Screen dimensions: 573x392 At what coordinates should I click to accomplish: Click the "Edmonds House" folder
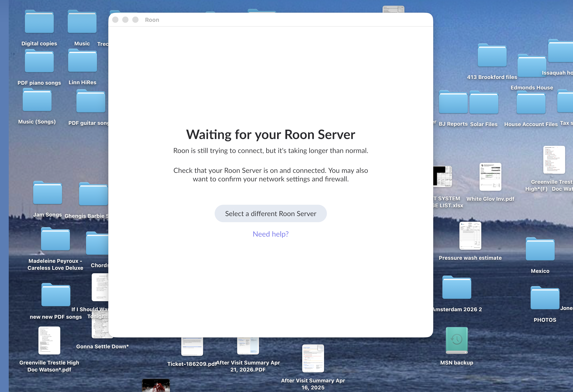click(532, 66)
